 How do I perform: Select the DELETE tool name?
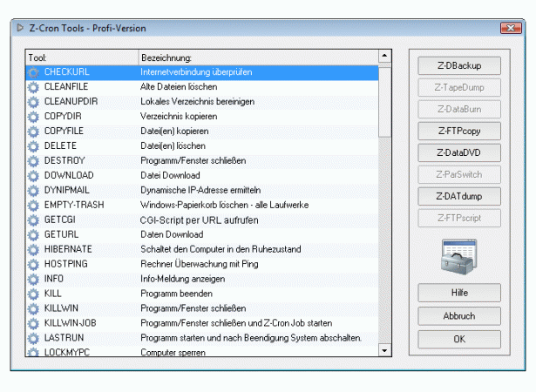(x=60, y=146)
